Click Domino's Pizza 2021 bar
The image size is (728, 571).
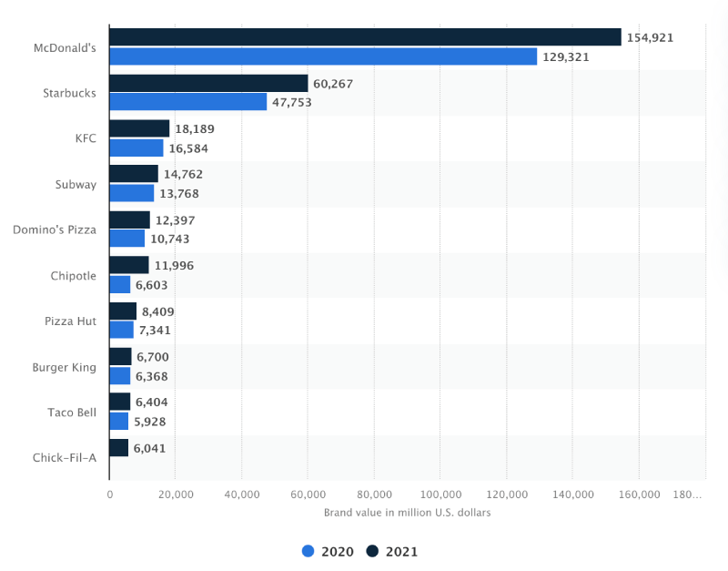127,219
